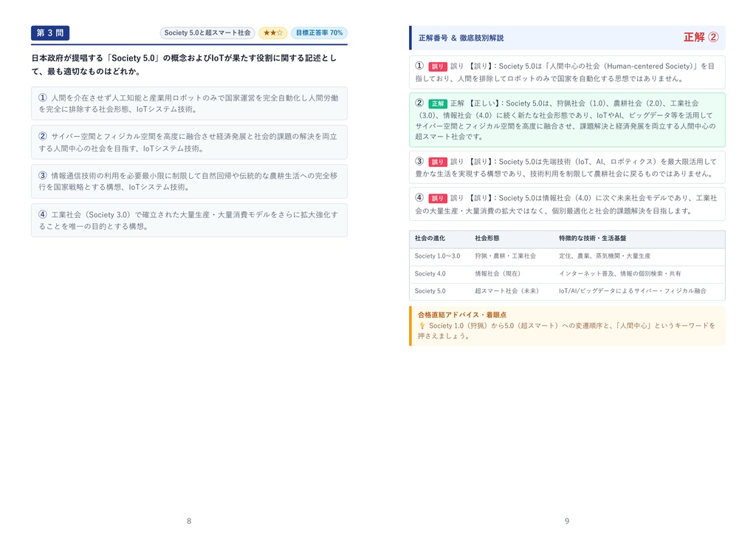This screenshot has height=537, width=756.
Task: Click the 狩猟・農耕・工業社会 table cell
Action: click(x=505, y=256)
